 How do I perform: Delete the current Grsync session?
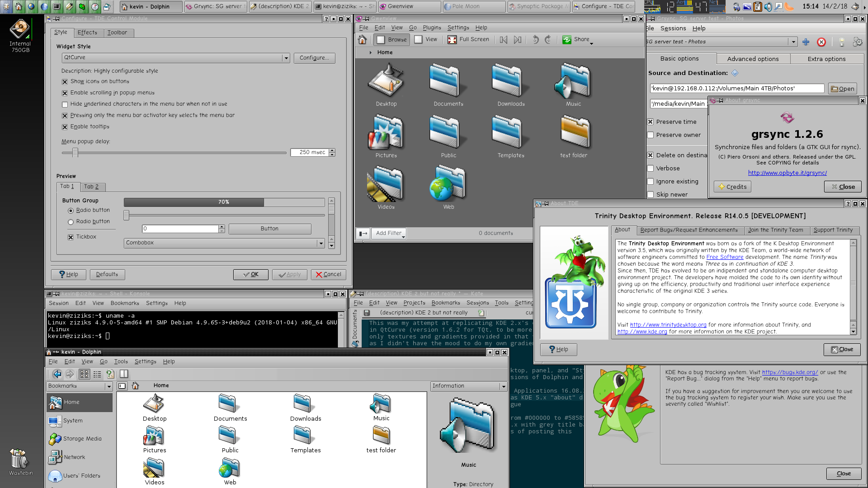tap(821, 42)
